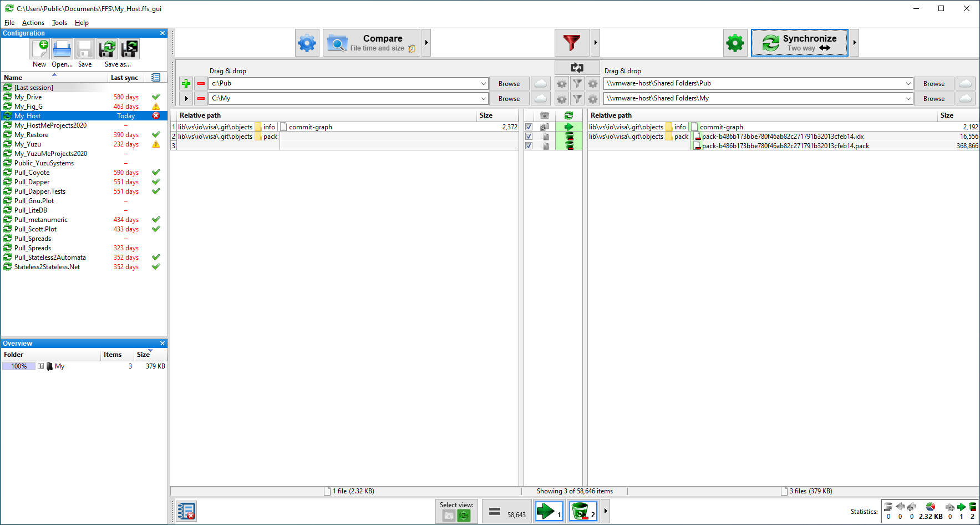The width and height of the screenshot is (980, 525).
Task: Open a configuration file with Open icon
Action: point(62,49)
